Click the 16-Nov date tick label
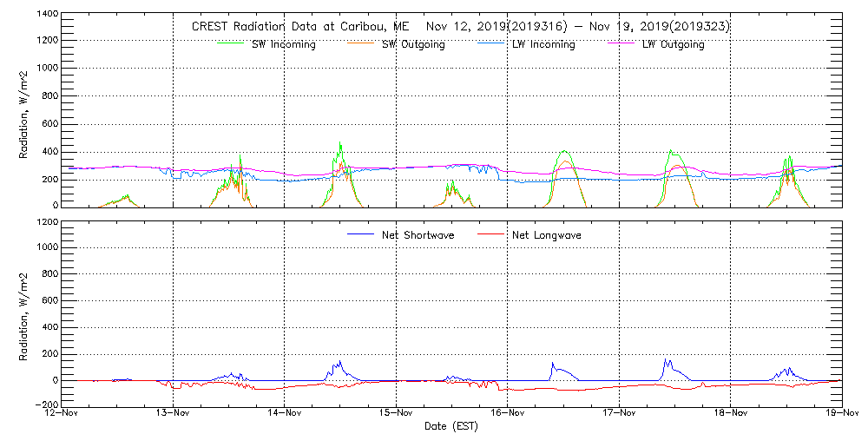The height and width of the screenshot is (434, 868). (508, 414)
